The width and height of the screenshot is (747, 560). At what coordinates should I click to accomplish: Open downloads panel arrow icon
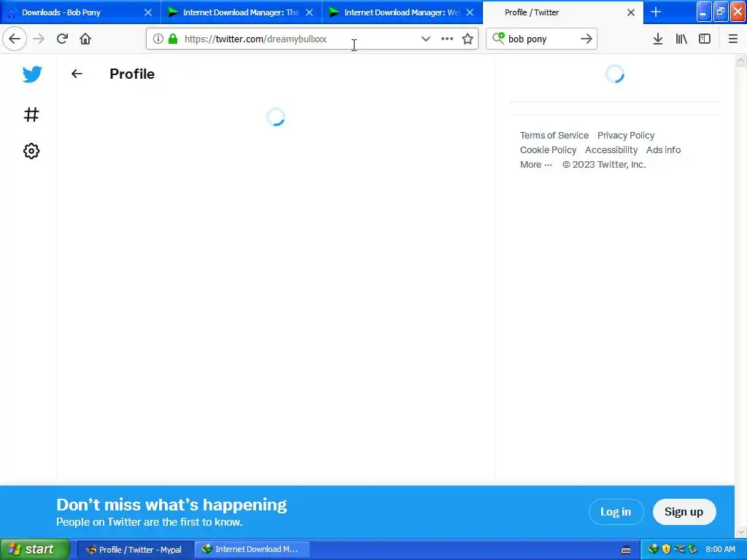(x=658, y=39)
